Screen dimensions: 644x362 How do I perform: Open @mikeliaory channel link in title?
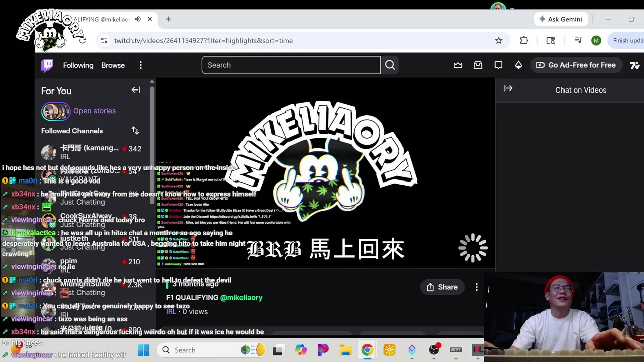coord(242,298)
